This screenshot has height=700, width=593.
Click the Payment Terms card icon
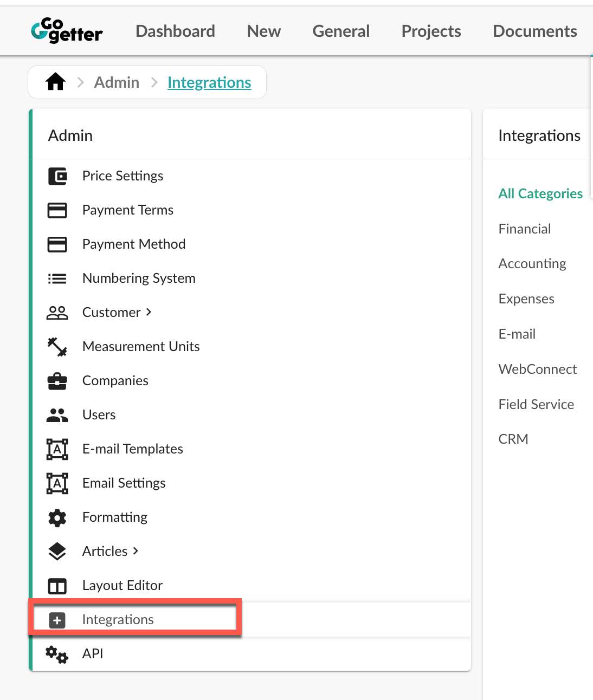pyautogui.click(x=57, y=210)
